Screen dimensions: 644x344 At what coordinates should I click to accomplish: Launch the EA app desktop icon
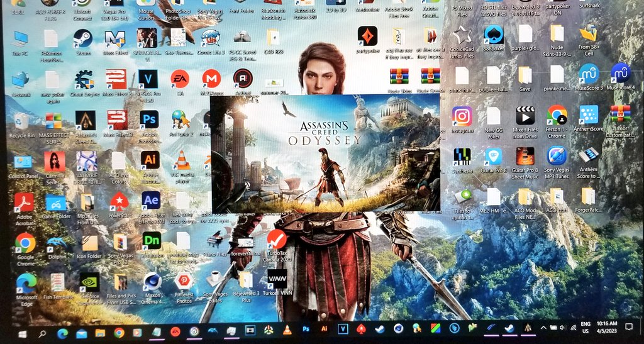pyautogui.click(x=180, y=79)
